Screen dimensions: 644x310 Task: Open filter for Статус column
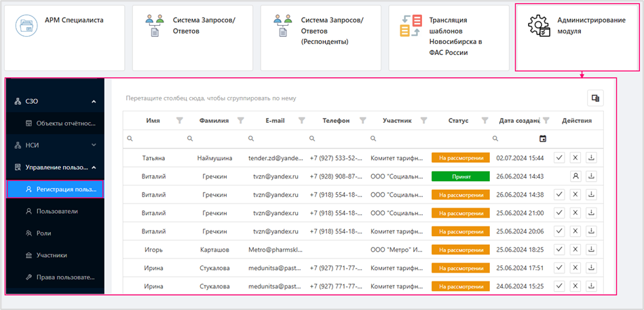[x=485, y=120]
